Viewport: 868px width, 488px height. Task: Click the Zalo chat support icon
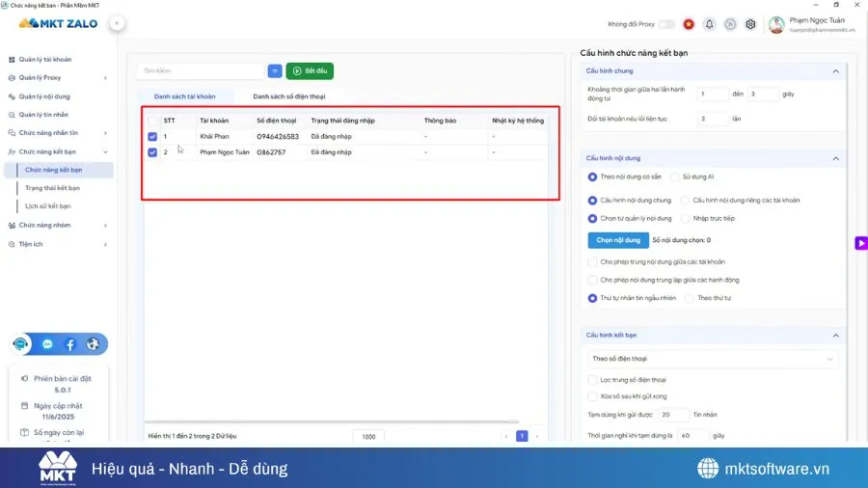(x=47, y=344)
